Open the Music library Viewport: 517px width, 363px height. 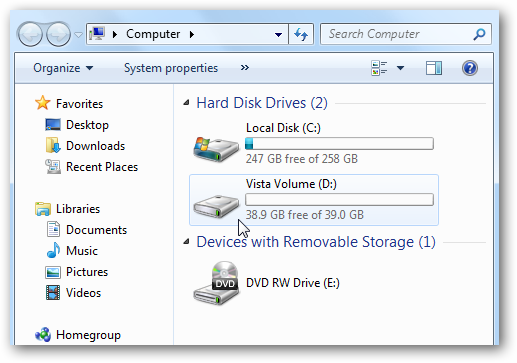(82, 251)
